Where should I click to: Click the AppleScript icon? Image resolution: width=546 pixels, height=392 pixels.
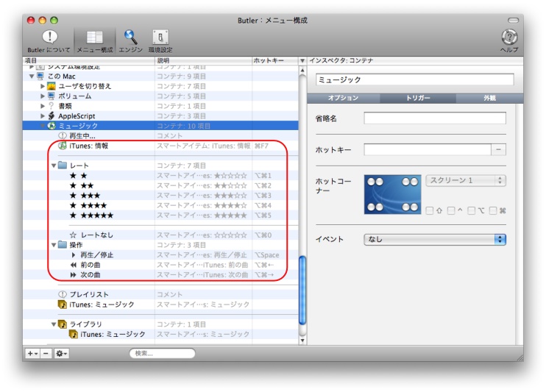[52, 115]
